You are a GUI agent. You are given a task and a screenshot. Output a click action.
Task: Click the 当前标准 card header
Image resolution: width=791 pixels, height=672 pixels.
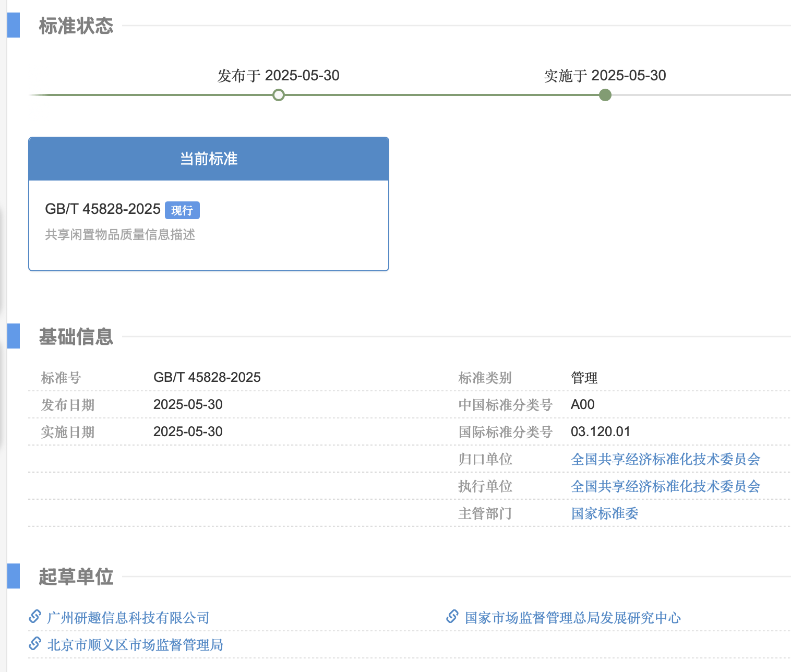point(208,159)
